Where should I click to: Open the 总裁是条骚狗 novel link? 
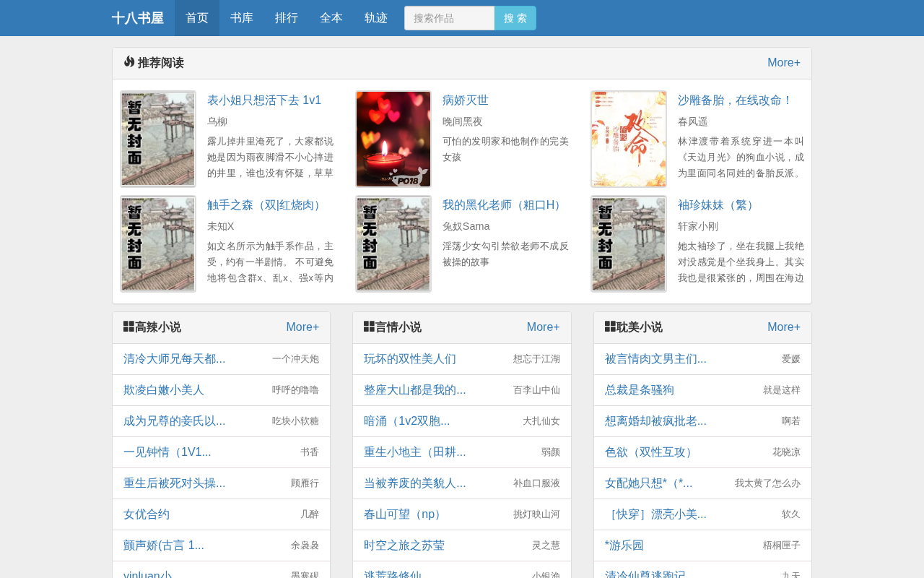[640, 390]
